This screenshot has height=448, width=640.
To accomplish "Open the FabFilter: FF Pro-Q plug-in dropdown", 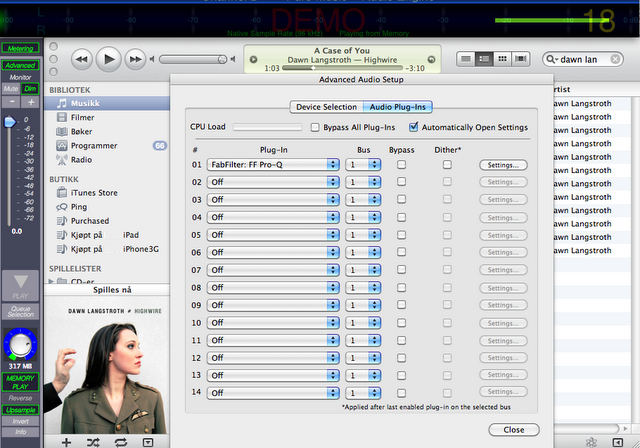I will click(273, 164).
